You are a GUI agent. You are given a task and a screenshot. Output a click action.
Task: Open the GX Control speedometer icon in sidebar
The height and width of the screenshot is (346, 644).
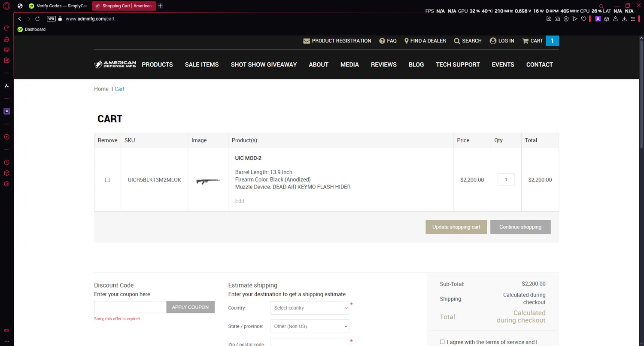click(x=6, y=28)
